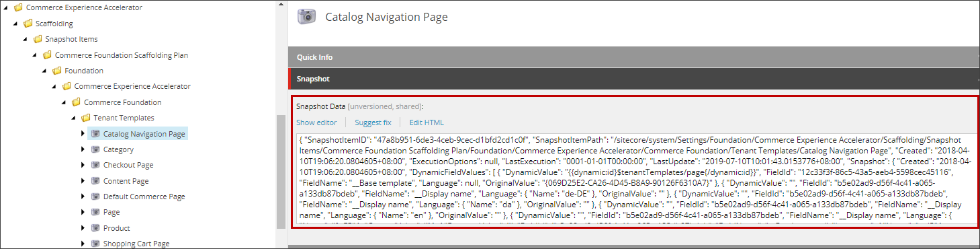The image size is (980, 249).
Task: Collapse the Snapshot Items tree node
Action: pyautogui.click(x=26, y=39)
